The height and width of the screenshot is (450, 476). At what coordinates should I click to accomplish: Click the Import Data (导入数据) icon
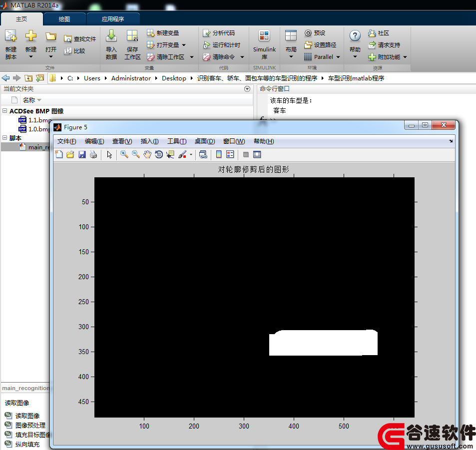point(111,36)
